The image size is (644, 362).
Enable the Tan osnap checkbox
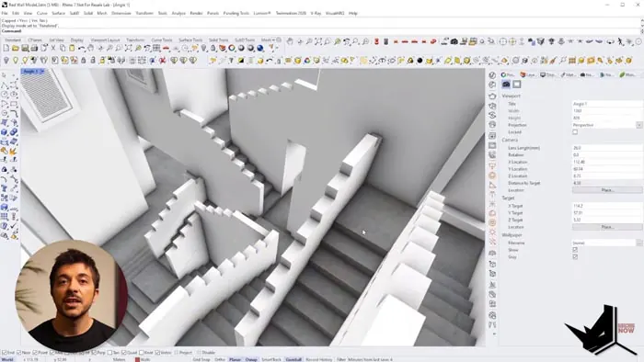click(109, 353)
